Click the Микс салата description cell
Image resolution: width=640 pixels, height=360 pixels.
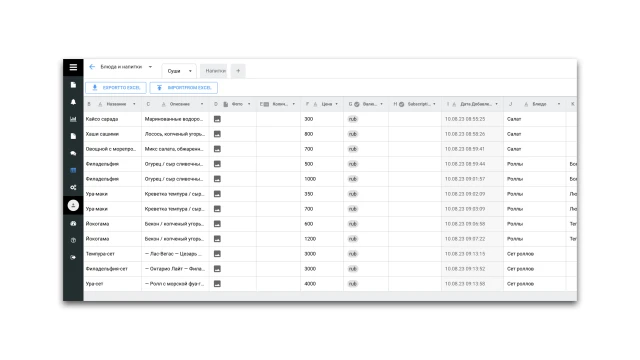pyautogui.click(x=176, y=149)
